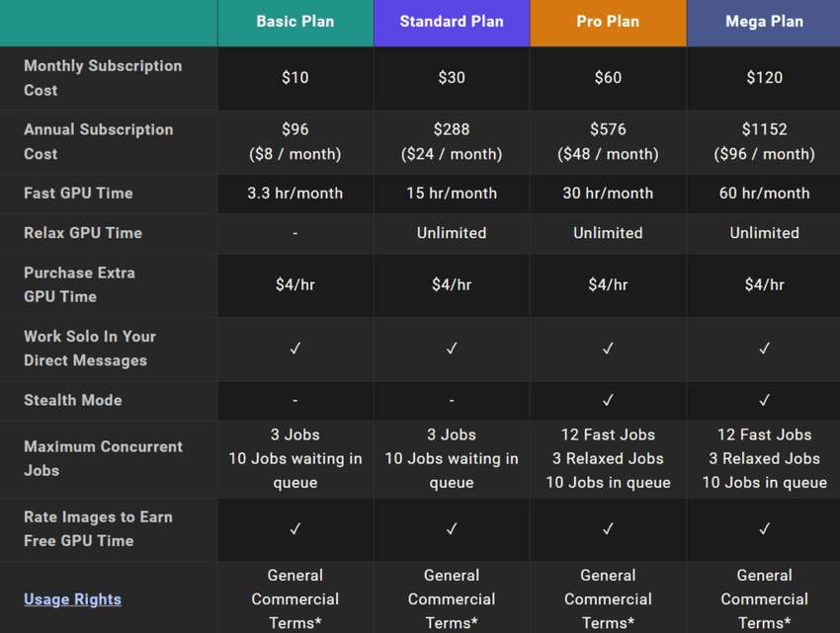
Task: Click Work Solo checkmark for Standard Plan
Action: tap(452, 349)
